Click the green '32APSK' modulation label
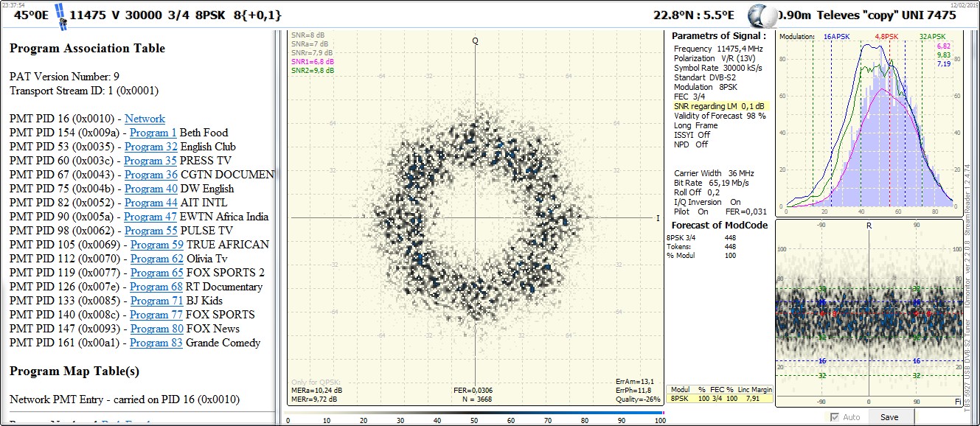This screenshot has width=980, height=426. [932, 36]
